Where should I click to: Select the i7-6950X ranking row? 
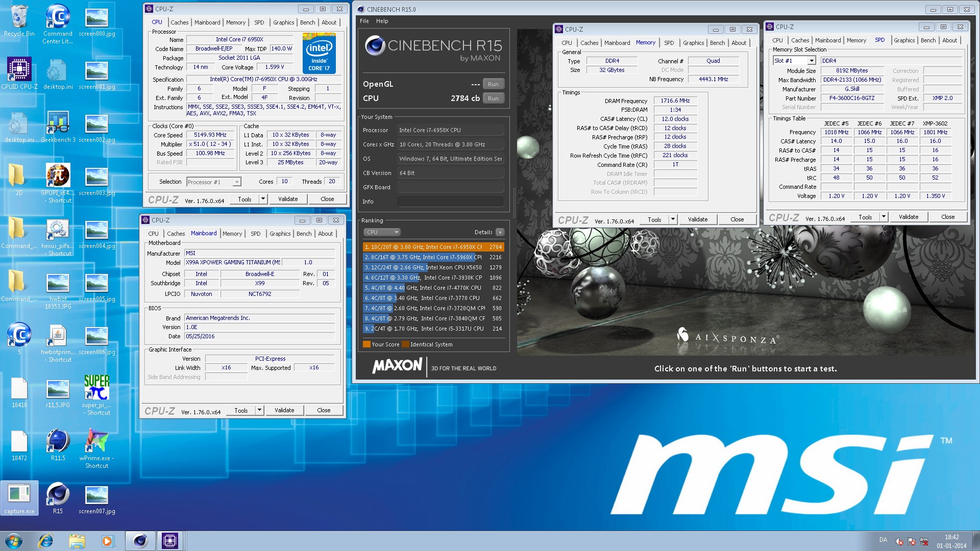(433, 247)
